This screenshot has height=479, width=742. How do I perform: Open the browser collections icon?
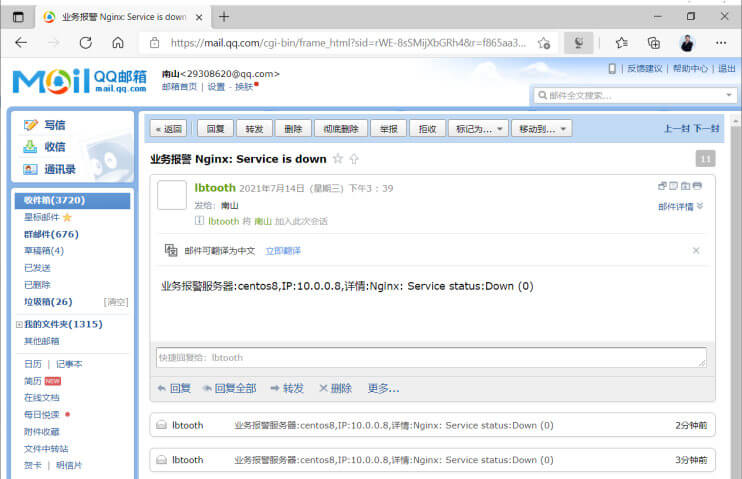(654, 43)
